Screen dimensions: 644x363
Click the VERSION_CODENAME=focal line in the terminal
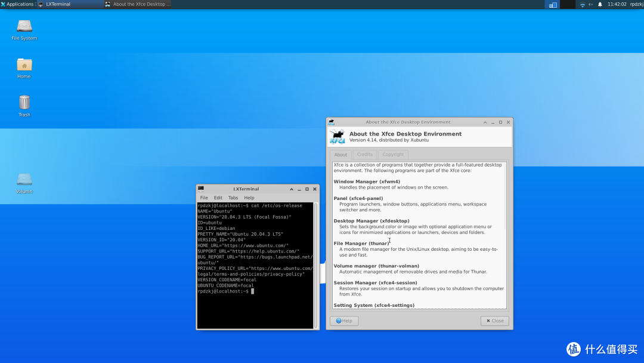coord(227,279)
